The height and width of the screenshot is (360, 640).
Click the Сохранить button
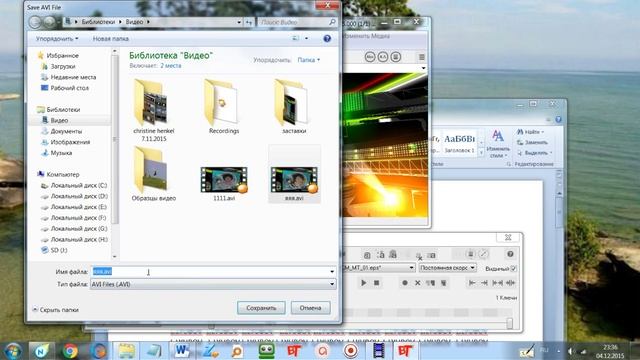click(261, 308)
